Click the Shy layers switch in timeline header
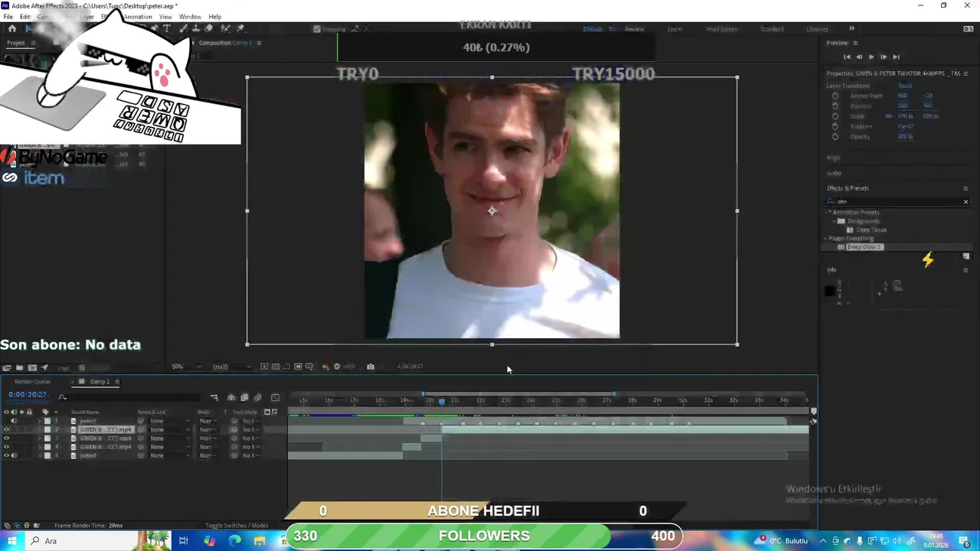The width and height of the screenshot is (980, 551). [x=231, y=397]
